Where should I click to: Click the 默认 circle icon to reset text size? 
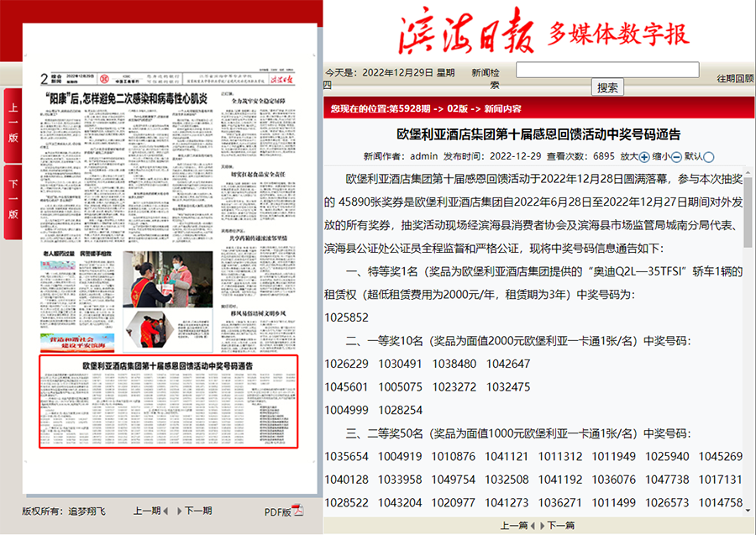tap(709, 157)
